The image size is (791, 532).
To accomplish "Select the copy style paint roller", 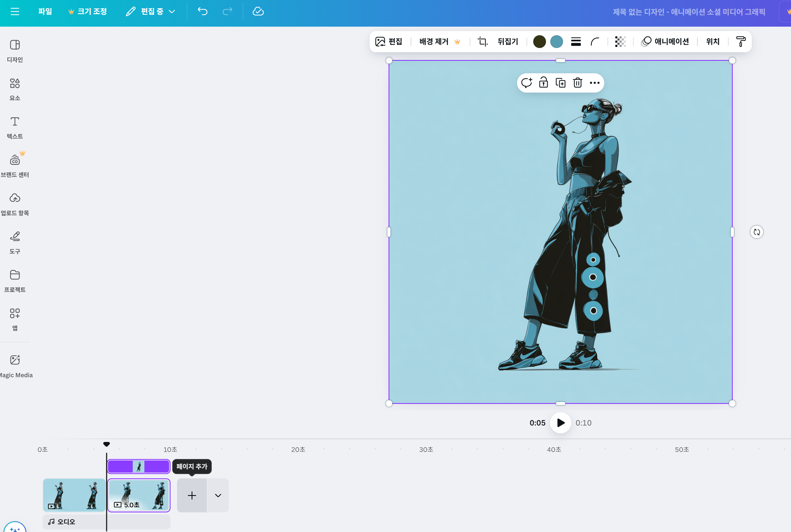I will click(740, 41).
